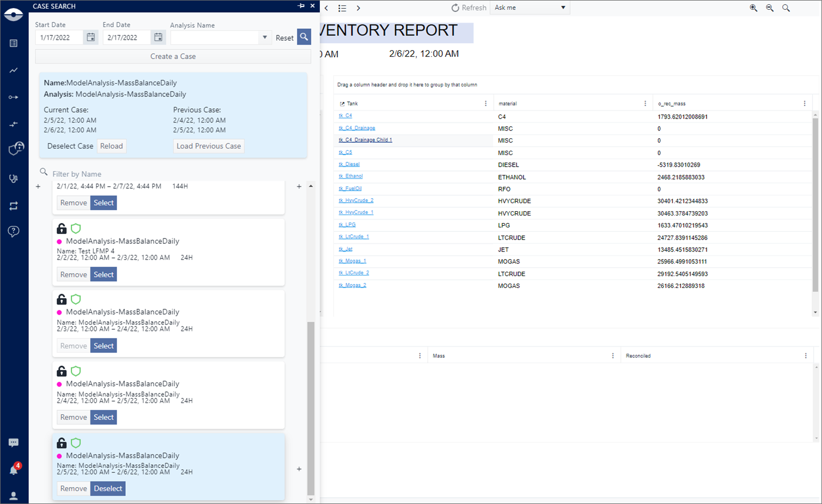The image size is (822, 504).
Task: Click the Filter by Name input field
Action: (163, 174)
